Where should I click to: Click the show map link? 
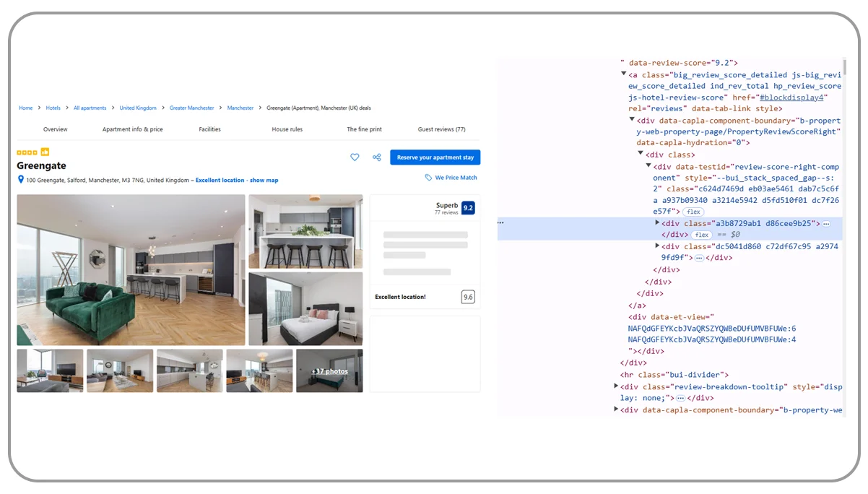pos(264,181)
